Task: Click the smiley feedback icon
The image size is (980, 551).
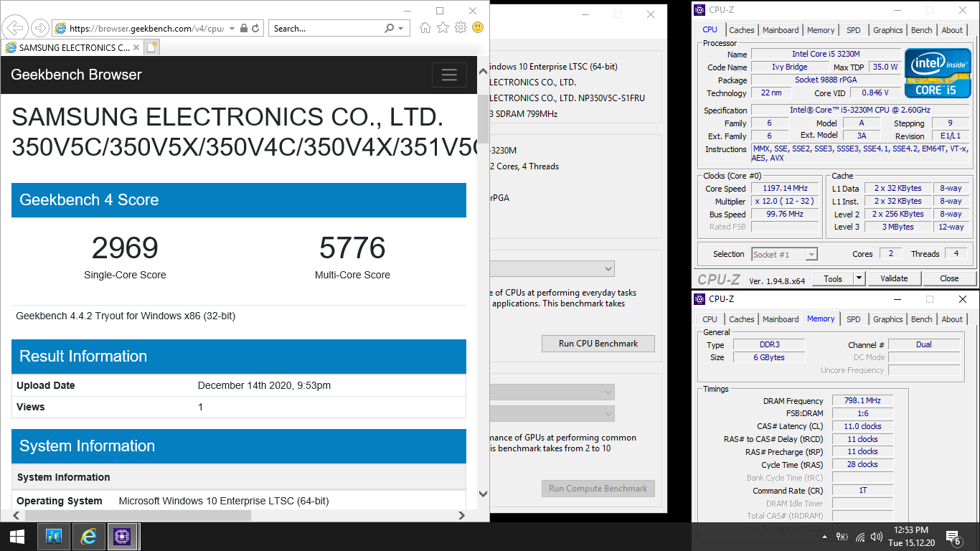Action: coord(478,27)
